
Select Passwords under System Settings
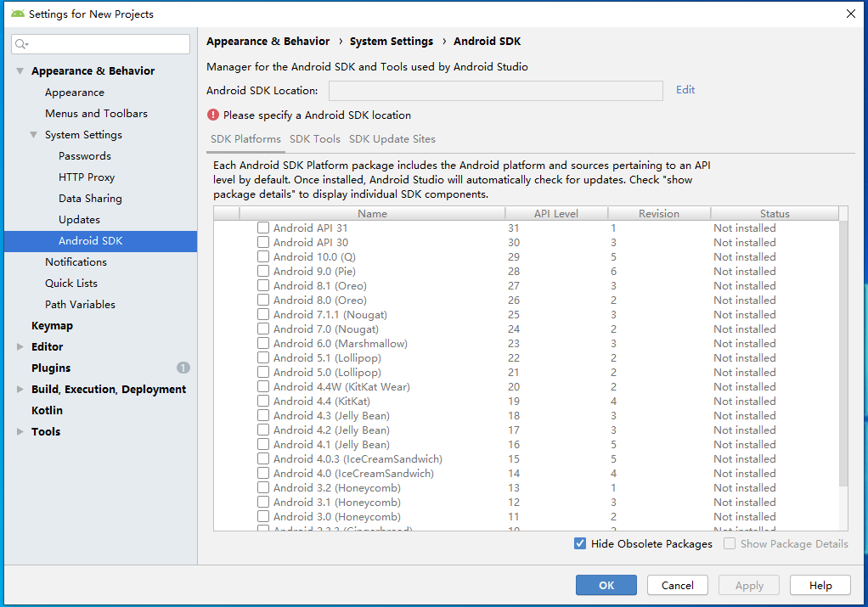85,156
